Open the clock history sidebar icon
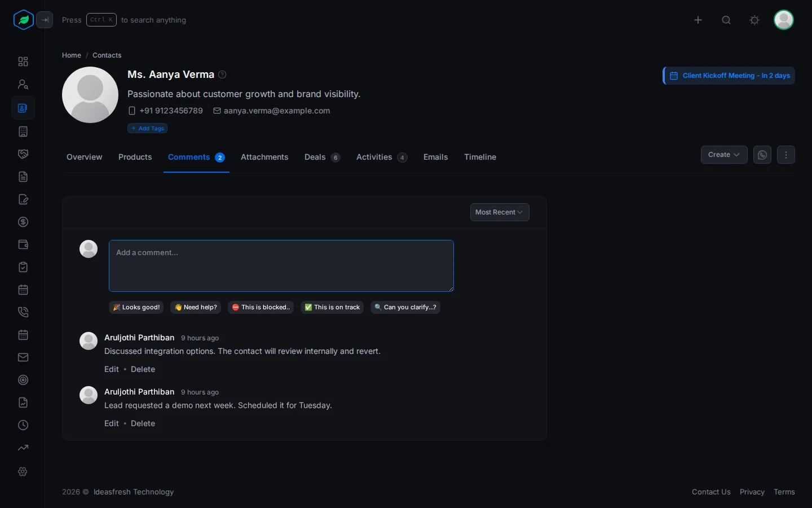The height and width of the screenshot is (508, 812). [23, 425]
